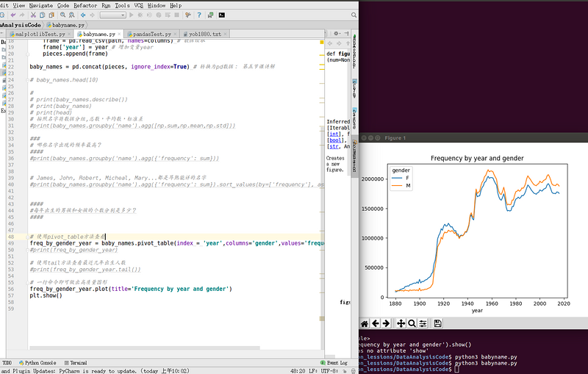
Task: Click UTF-8 encoding selector in status bar
Action: [329, 371]
